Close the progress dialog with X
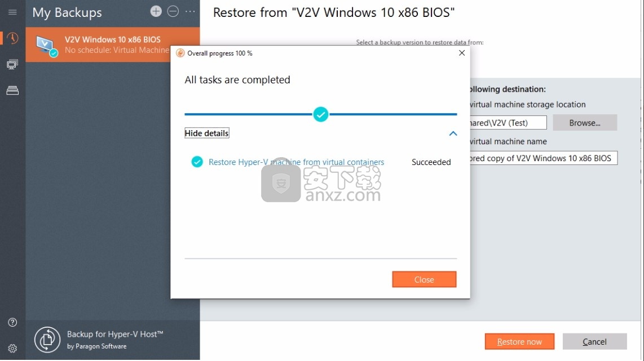 click(x=462, y=53)
